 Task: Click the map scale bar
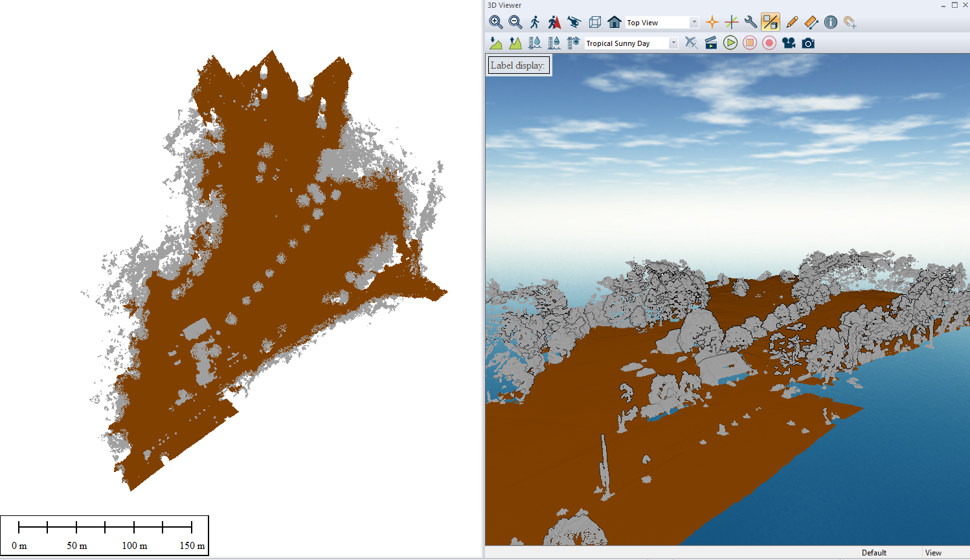coord(104,535)
